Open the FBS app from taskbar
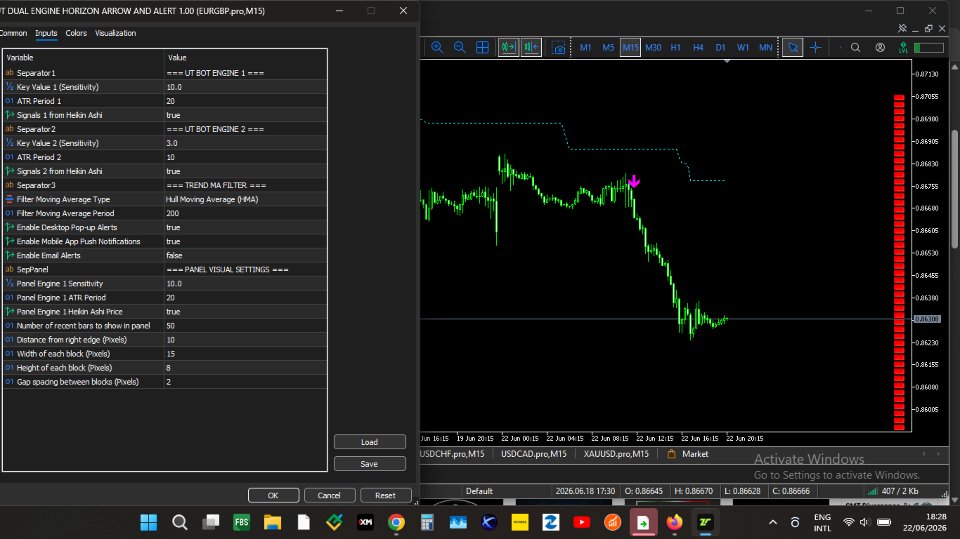960x539 pixels. [241, 522]
